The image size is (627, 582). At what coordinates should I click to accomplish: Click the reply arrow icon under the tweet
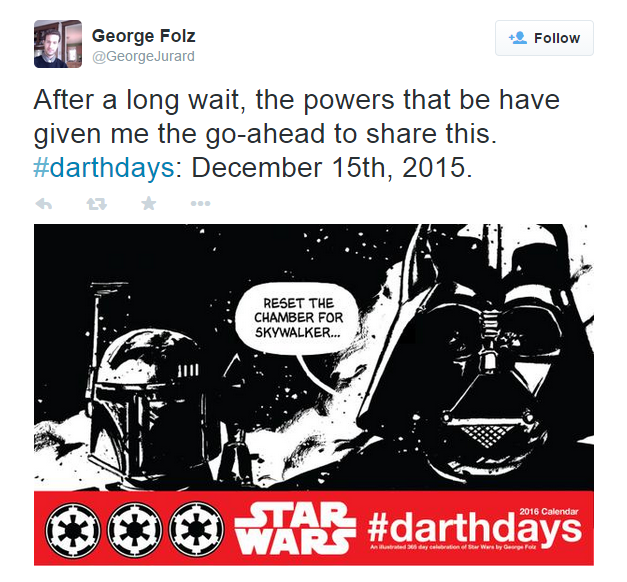pyautogui.click(x=44, y=204)
